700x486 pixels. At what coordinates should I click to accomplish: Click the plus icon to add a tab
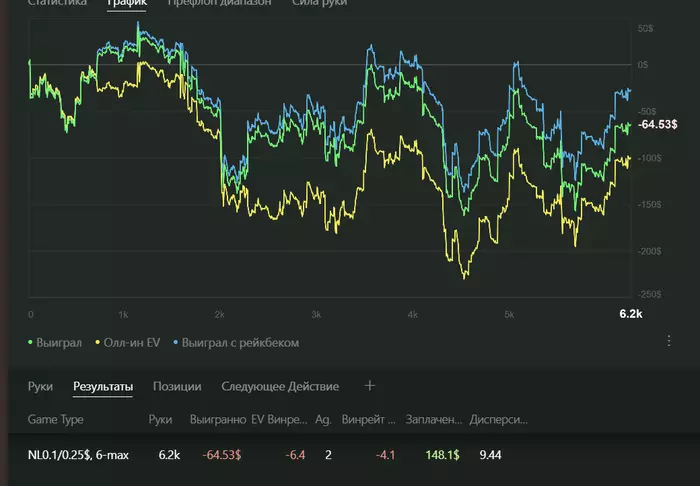point(369,386)
